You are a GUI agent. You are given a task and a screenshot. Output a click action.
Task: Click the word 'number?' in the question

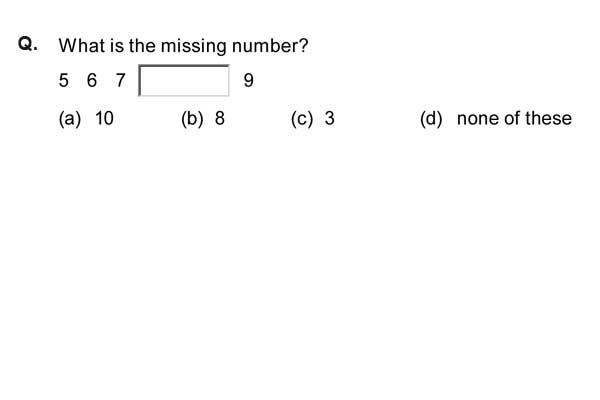pyautogui.click(x=270, y=46)
